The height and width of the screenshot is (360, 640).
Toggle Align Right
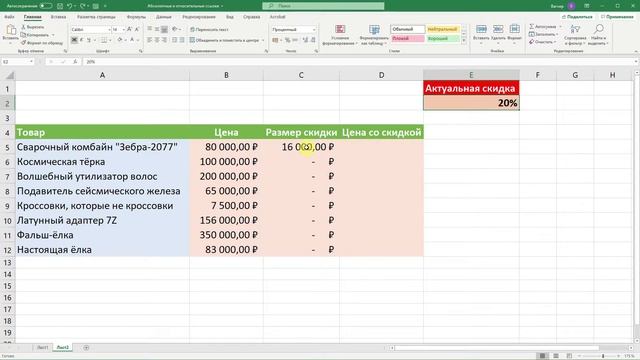pos(164,40)
